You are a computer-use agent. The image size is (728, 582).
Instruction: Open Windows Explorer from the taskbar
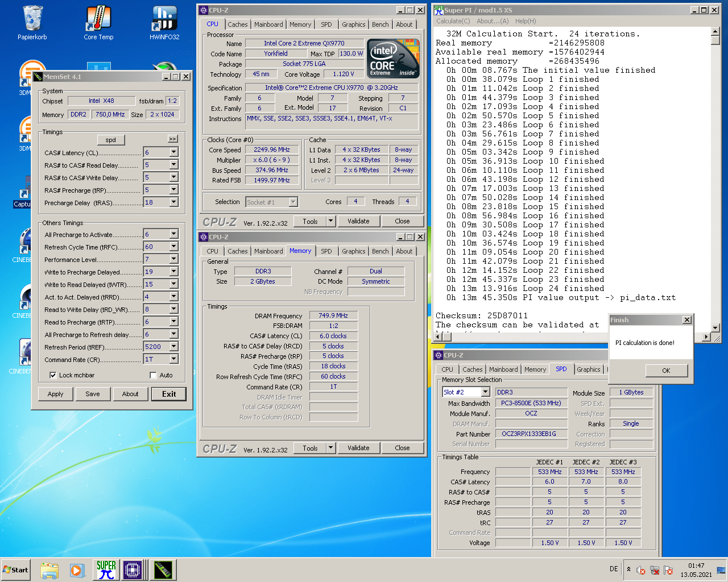pyautogui.click(x=49, y=570)
